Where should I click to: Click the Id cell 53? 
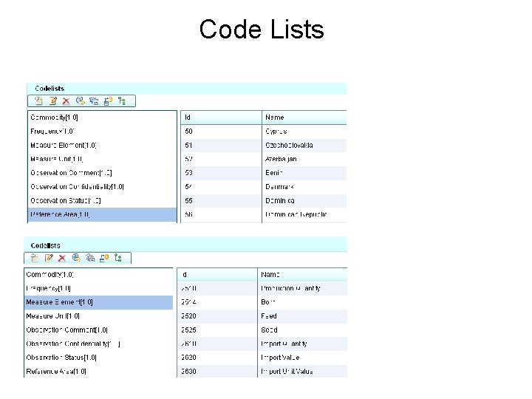click(x=221, y=173)
